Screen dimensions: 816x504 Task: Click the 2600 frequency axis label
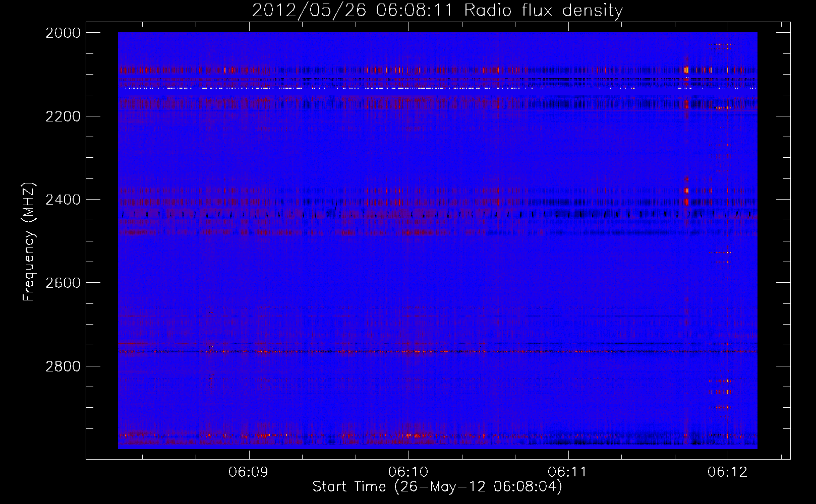tap(63, 283)
